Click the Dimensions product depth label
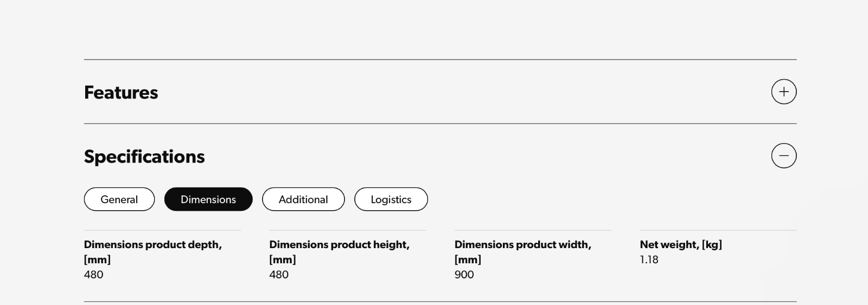 (152, 245)
